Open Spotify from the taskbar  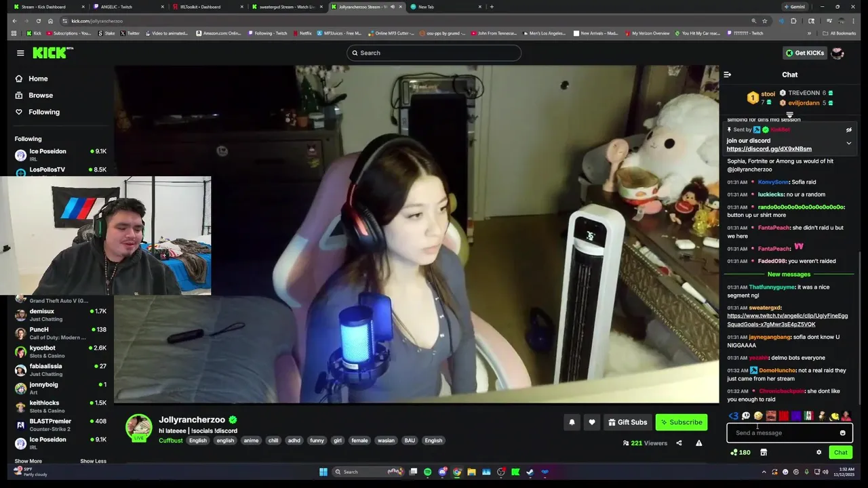point(427,472)
